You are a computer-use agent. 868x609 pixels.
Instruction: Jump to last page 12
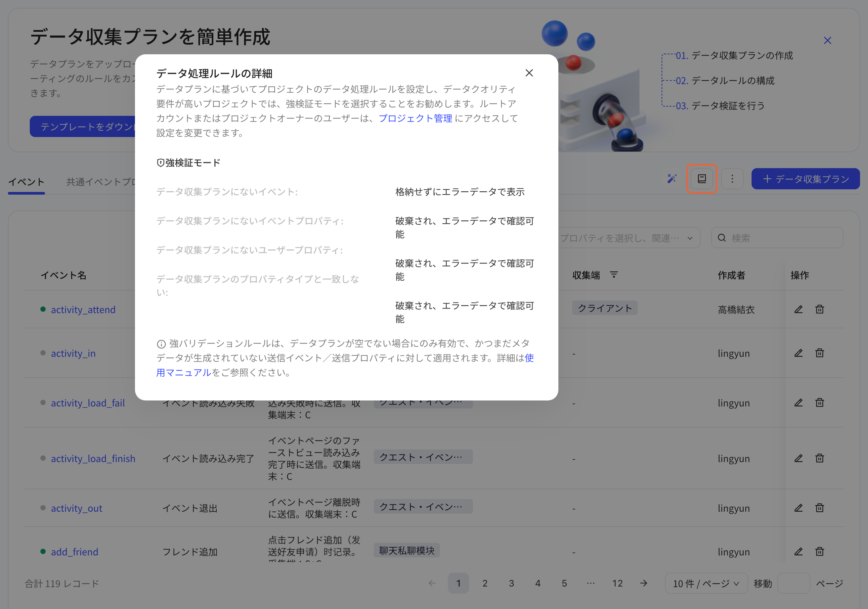(617, 583)
